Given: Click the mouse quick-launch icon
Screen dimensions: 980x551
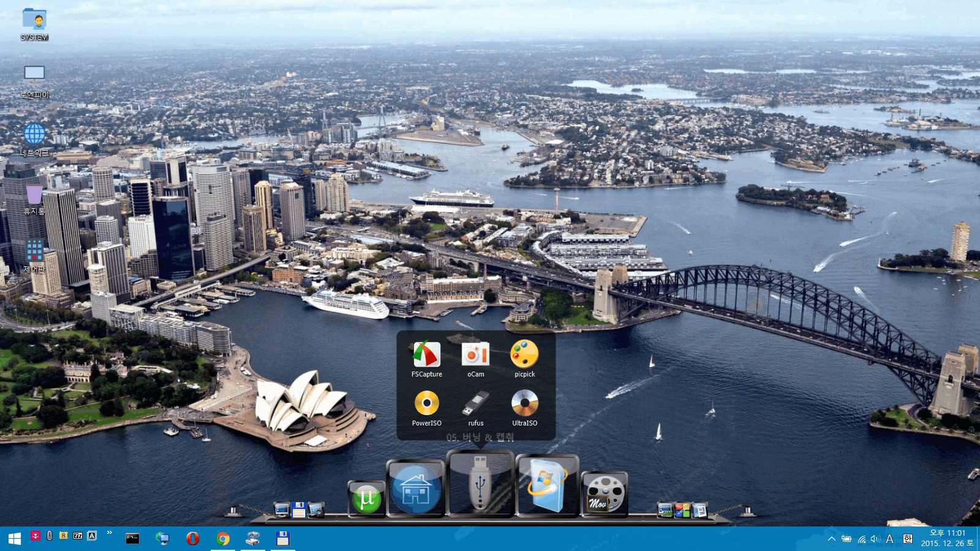Looking at the screenshot, I should [50, 536].
